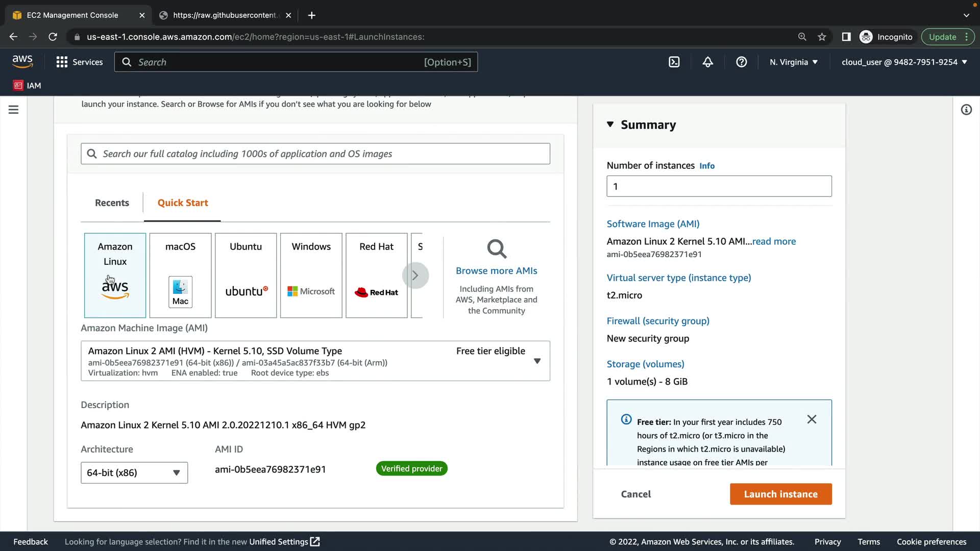Expand the Amazon Linux 2 AMI dropdown
Viewport: 980px width, 551px height.
click(537, 361)
